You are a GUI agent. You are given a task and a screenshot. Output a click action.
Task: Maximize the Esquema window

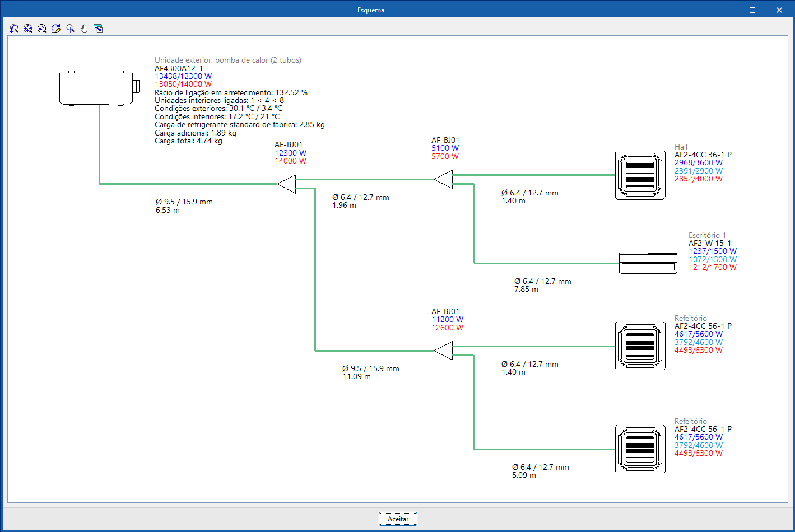752,10
